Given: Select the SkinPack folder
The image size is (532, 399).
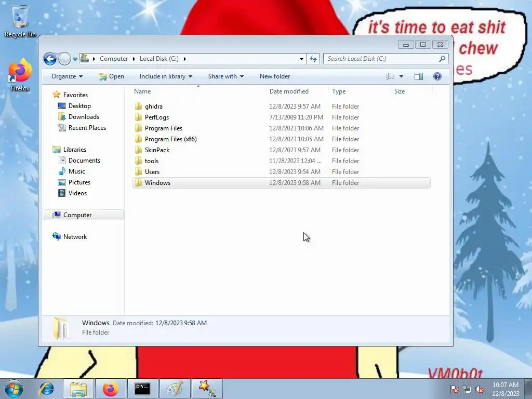Looking at the screenshot, I should click(x=157, y=150).
